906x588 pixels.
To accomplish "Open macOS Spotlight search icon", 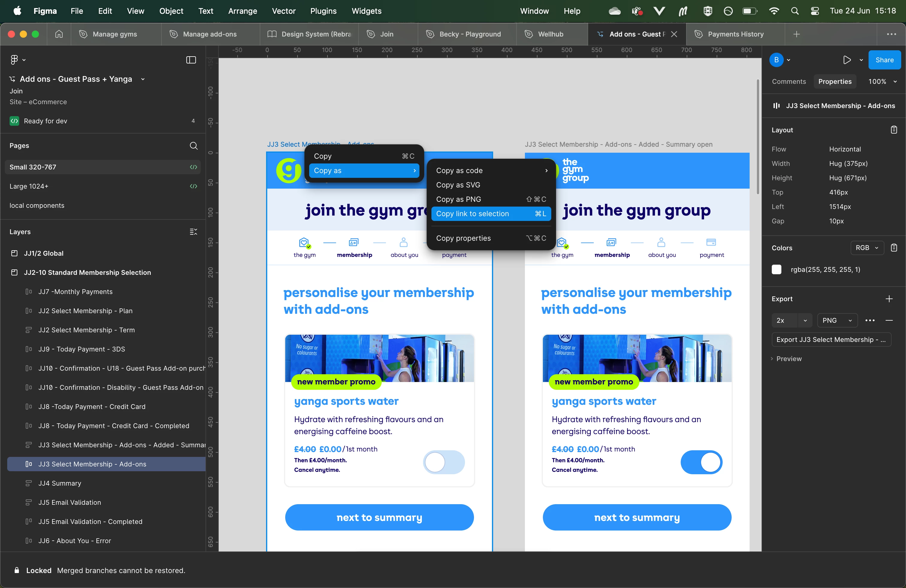I will [x=795, y=11].
